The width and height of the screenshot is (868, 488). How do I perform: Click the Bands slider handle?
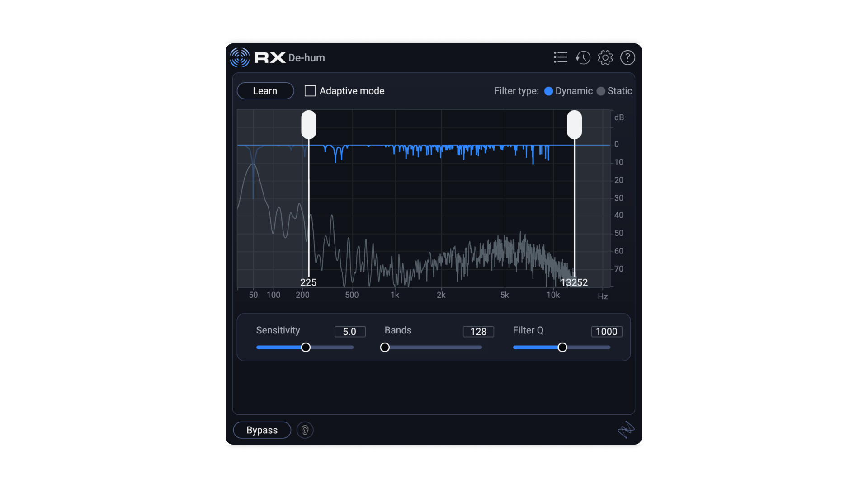pyautogui.click(x=385, y=347)
